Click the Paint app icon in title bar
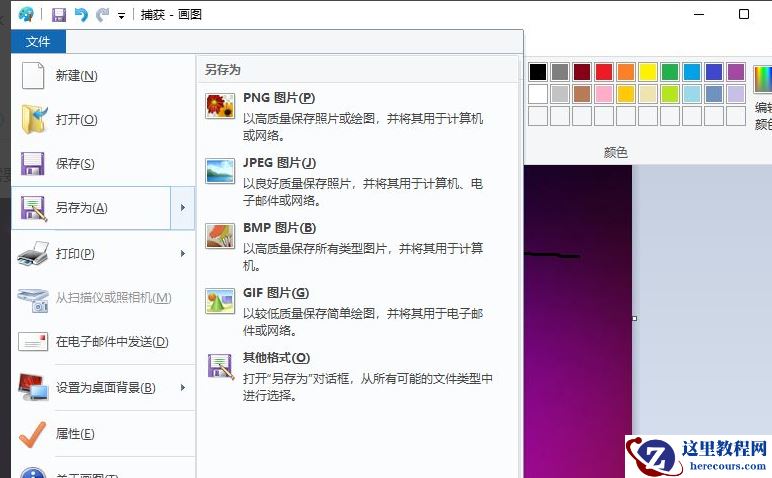772x478 pixels. tap(26, 14)
